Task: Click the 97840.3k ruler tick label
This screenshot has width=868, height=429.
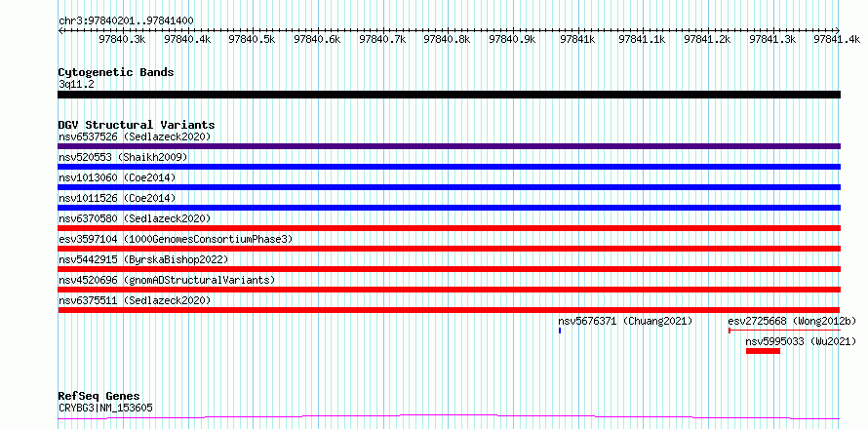Action: pos(122,39)
